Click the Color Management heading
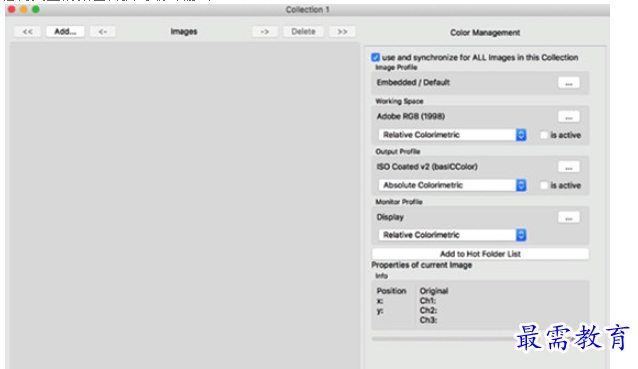638x369 pixels. point(485,33)
